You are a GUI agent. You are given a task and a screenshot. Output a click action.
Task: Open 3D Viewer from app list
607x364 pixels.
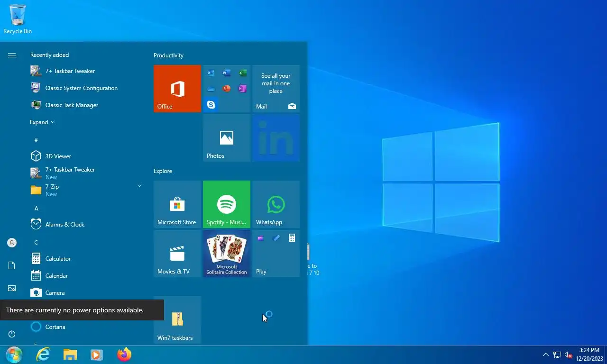coord(85,156)
